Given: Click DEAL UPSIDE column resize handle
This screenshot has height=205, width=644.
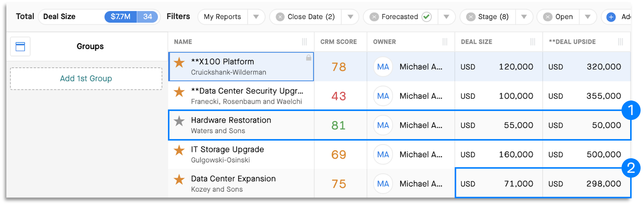Looking at the screenshot, I should pos(621,42).
